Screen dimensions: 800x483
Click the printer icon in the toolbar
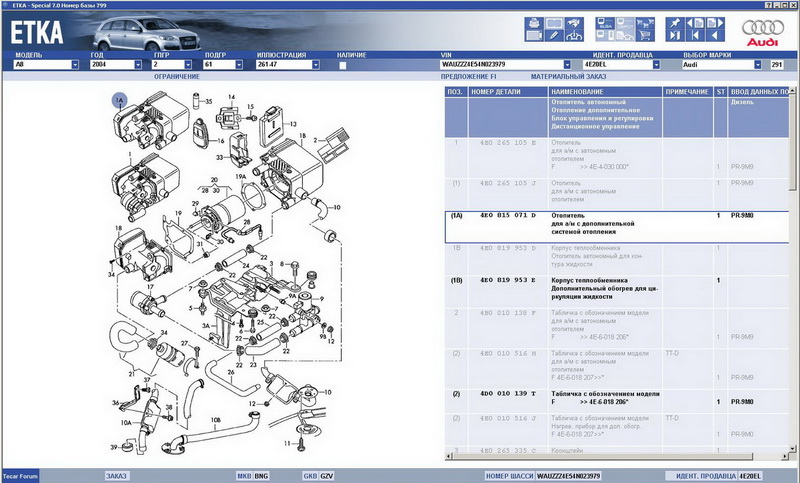[x=534, y=23]
